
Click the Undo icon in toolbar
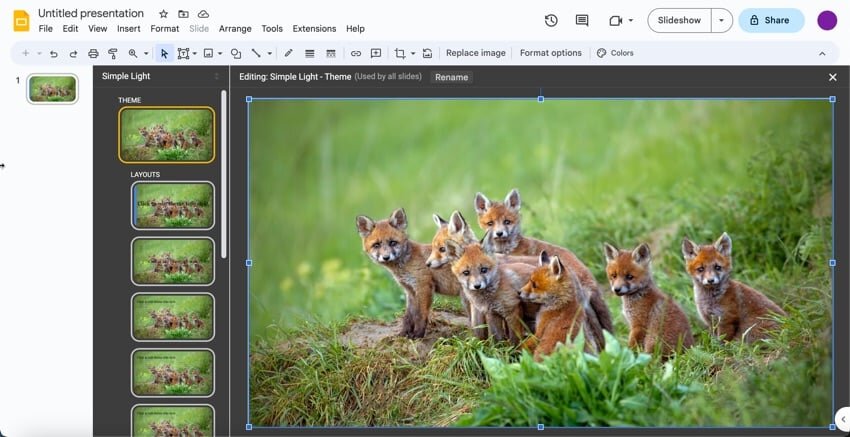(54, 53)
